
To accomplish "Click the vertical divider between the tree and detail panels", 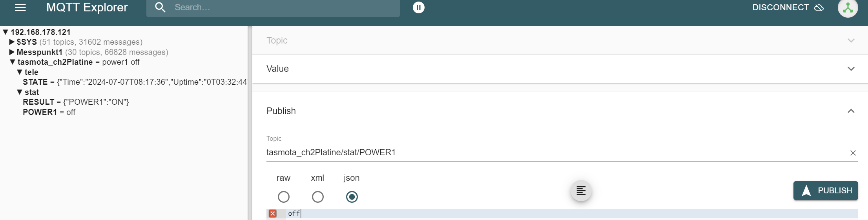I will point(250,123).
